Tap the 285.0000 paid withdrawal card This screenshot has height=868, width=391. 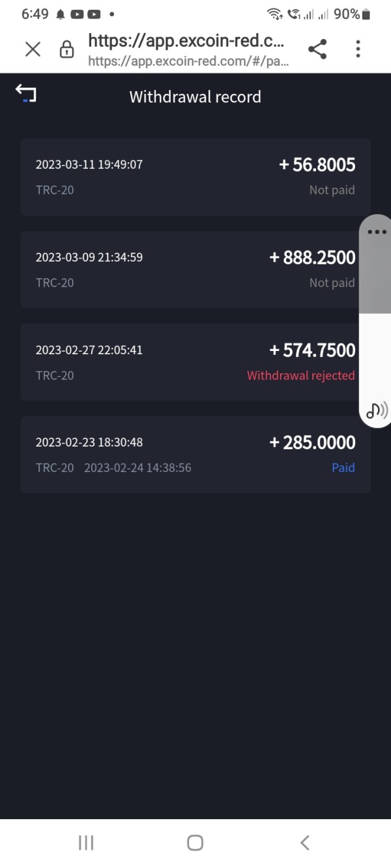[x=195, y=455]
